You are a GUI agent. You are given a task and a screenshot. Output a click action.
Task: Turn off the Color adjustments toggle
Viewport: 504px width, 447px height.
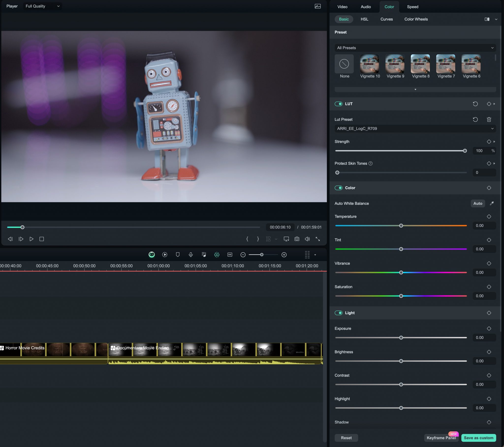click(338, 188)
